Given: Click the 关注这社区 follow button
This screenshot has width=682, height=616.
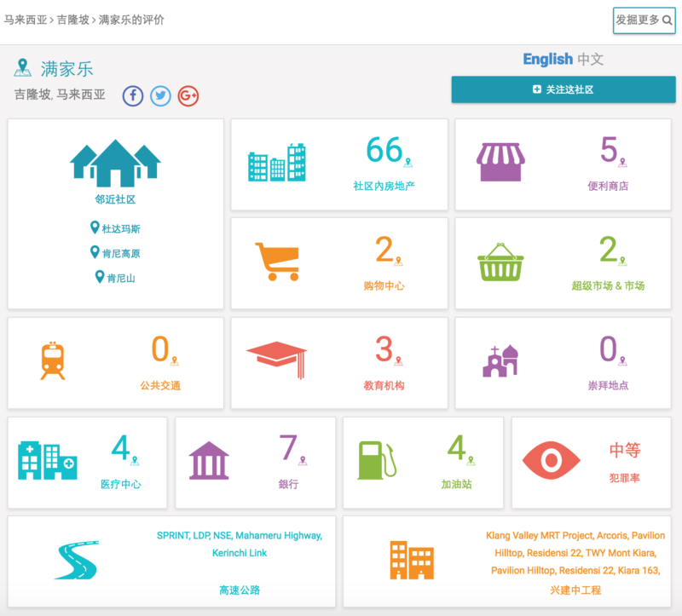Looking at the screenshot, I should [564, 89].
